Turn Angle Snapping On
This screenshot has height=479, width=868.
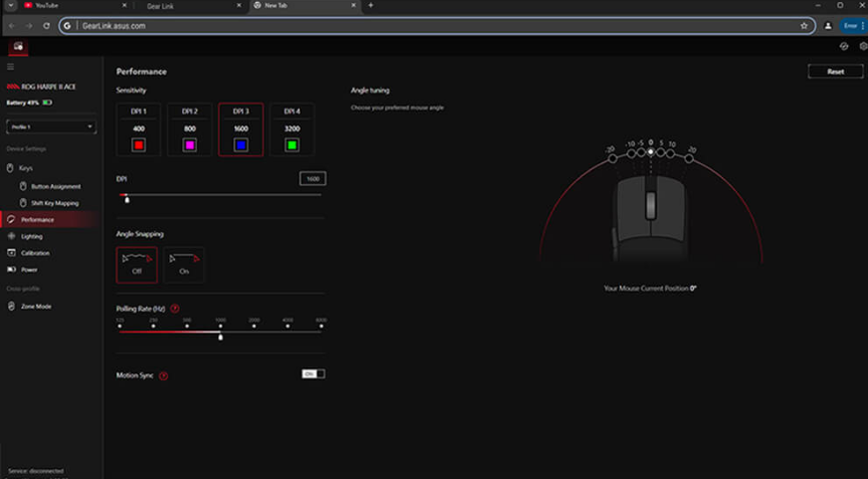184,265
